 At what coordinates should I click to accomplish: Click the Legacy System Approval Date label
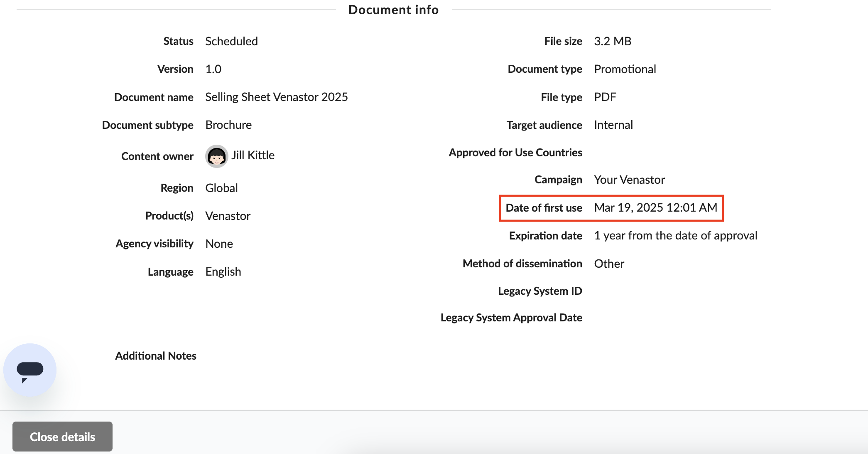[511, 318]
